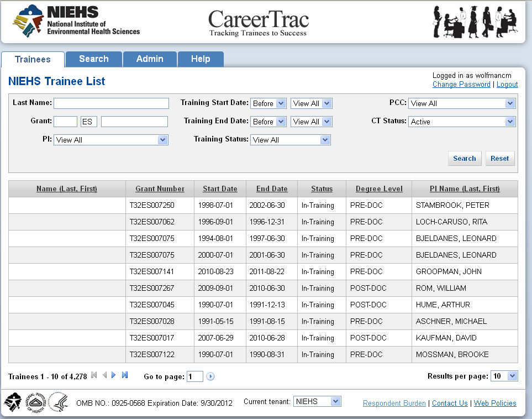
Task: Go to next page arrow
Action: pos(114,375)
